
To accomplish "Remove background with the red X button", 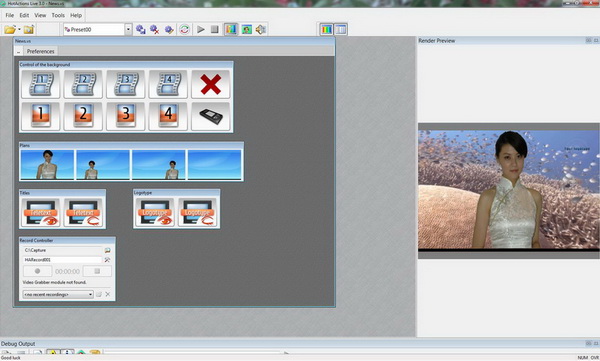I will [x=210, y=84].
